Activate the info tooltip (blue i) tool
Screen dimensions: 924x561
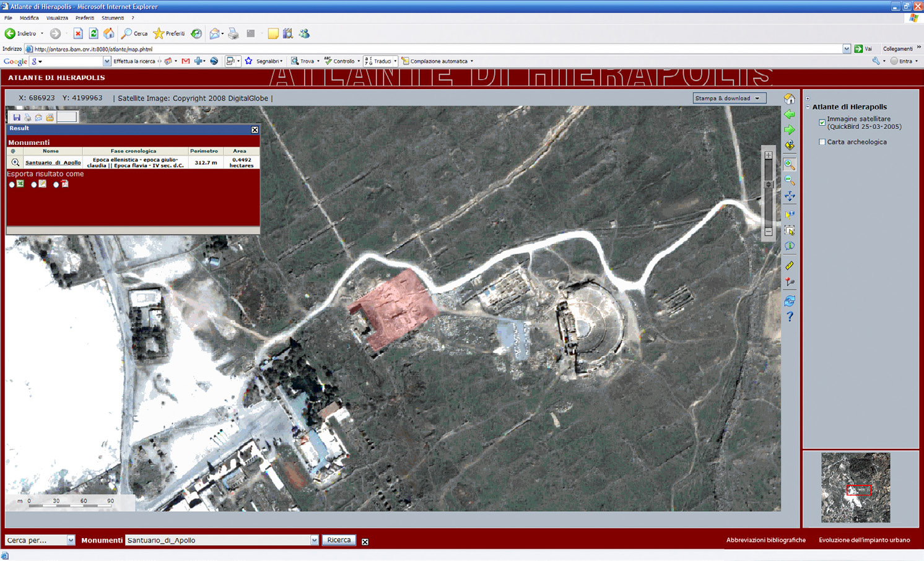789,246
